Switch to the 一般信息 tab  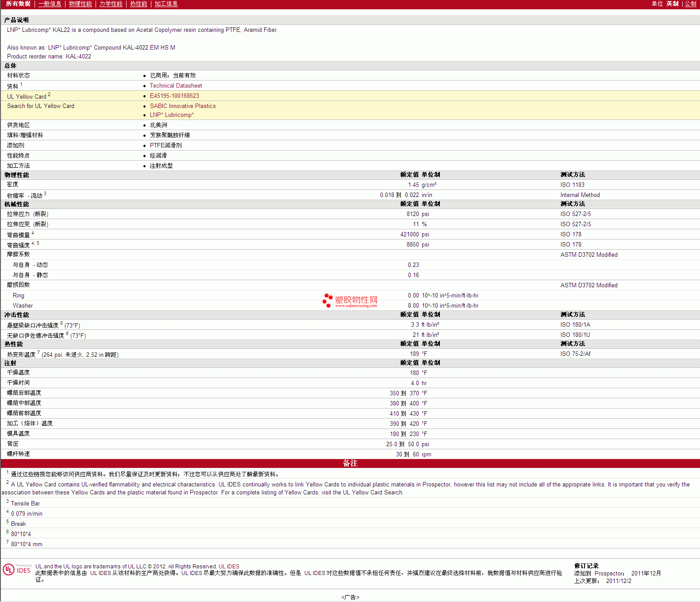pyautogui.click(x=50, y=4)
